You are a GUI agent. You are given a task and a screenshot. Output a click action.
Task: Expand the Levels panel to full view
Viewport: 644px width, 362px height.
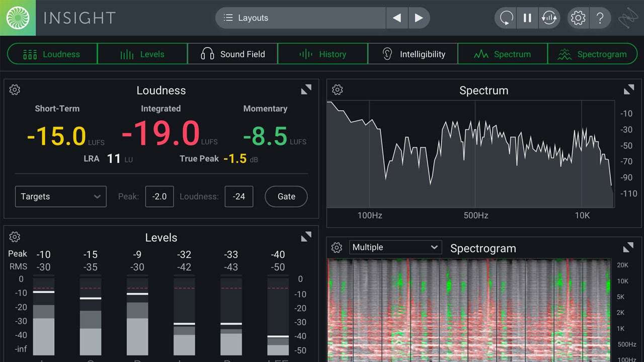tap(306, 237)
